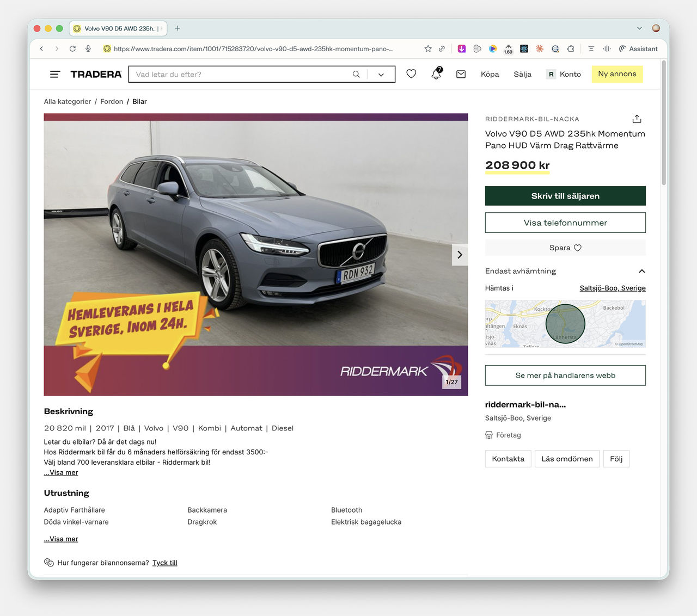Share the listing via share icon
The image size is (697, 616).
click(x=637, y=119)
